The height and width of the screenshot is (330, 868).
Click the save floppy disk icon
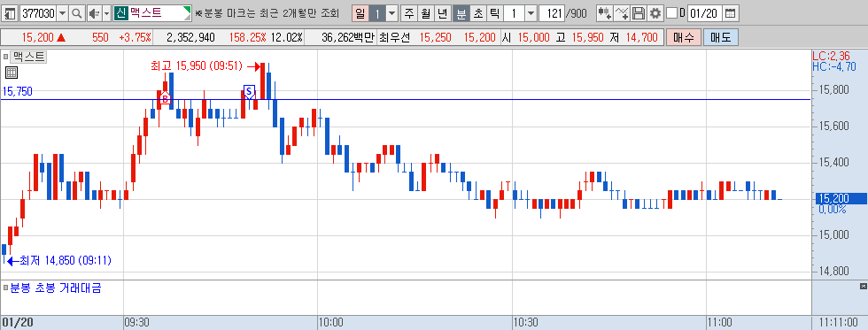click(639, 13)
